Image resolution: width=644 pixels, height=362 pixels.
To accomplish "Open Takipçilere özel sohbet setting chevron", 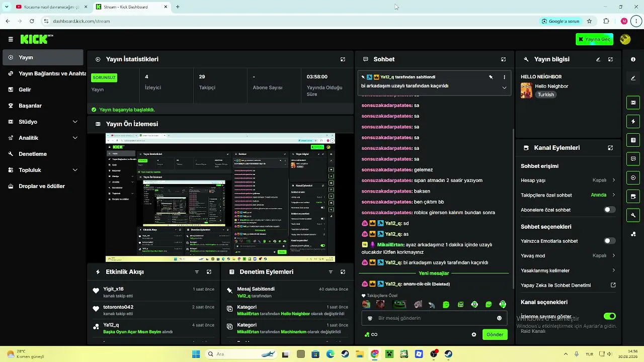I will point(613,195).
